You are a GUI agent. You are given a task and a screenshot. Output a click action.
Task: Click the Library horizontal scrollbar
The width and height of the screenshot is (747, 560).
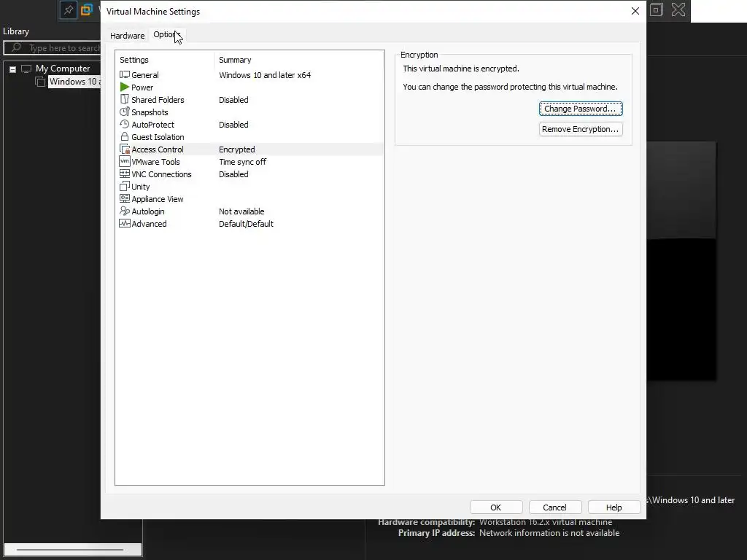point(72,550)
